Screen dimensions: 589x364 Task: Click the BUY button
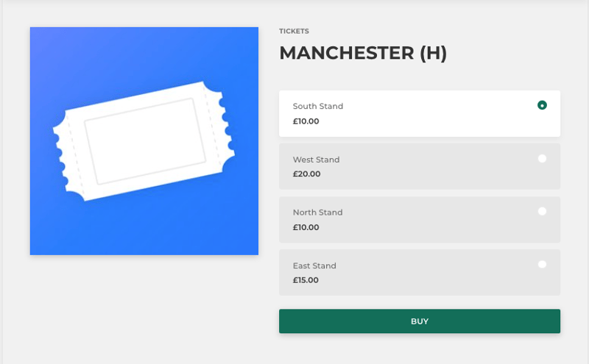419,321
